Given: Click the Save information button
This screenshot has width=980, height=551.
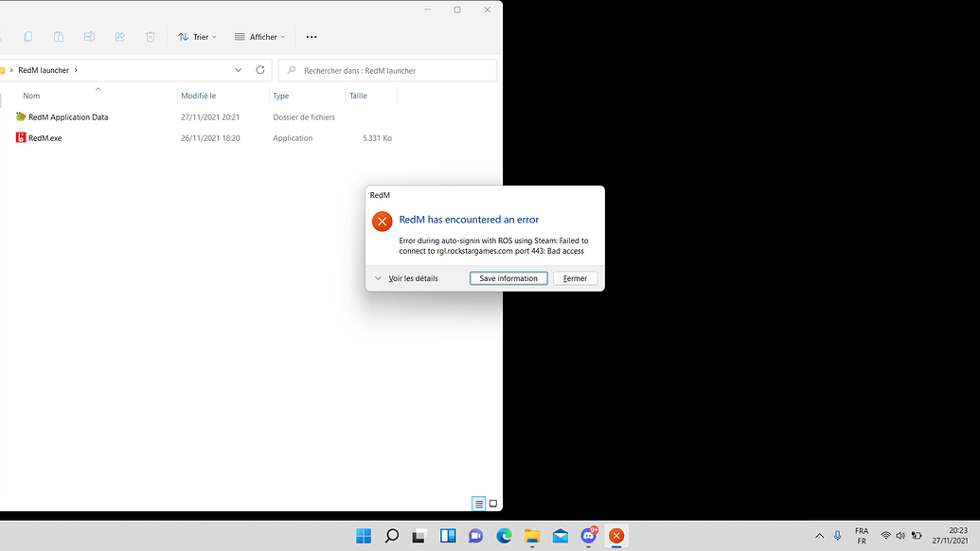Looking at the screenshot, I should coord(508,277).
